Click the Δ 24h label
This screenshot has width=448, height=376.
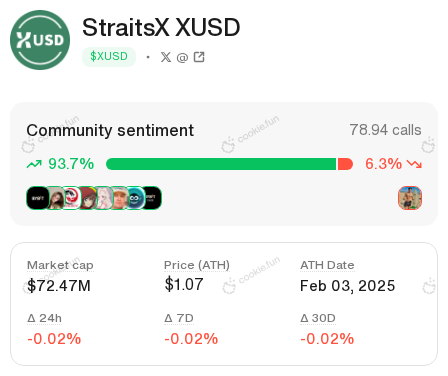coord(44,318)
